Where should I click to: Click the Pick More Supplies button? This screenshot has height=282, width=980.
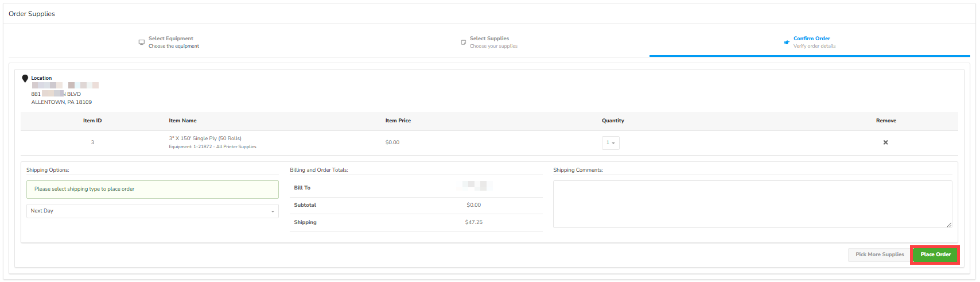[879, 254]
